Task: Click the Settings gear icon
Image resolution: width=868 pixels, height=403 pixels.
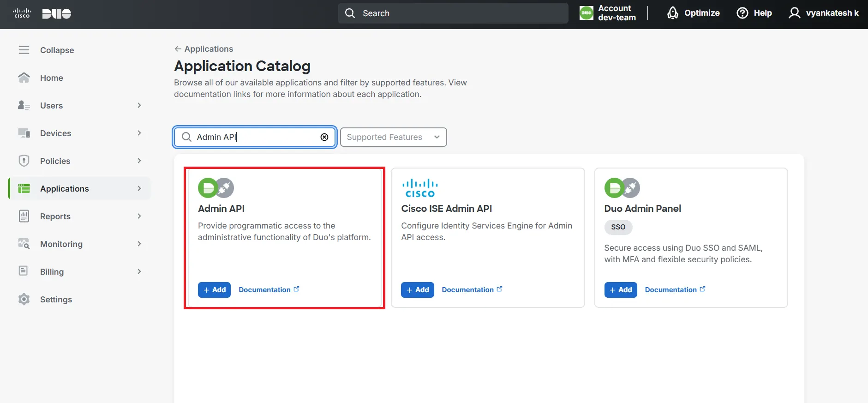Action: click(24, 299)
